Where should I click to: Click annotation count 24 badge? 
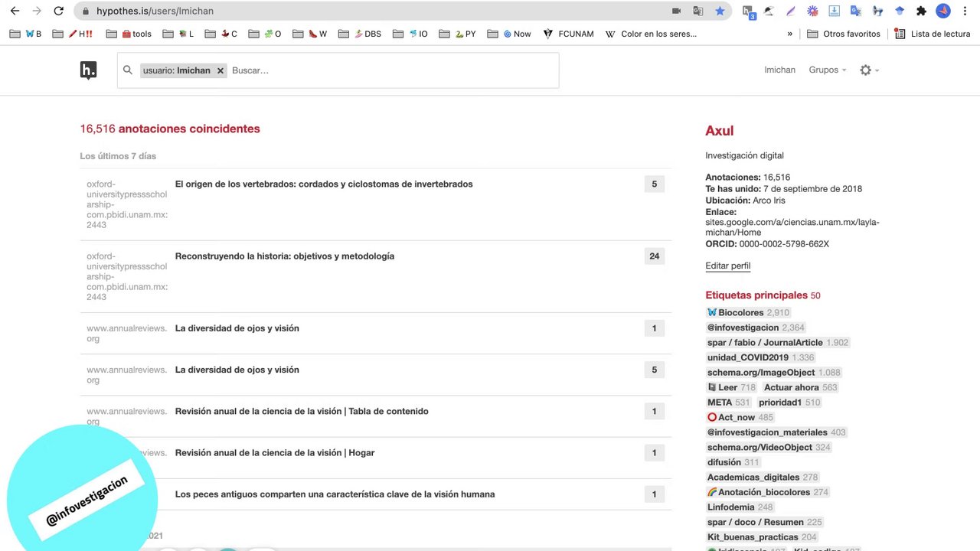tap(654, 256)
